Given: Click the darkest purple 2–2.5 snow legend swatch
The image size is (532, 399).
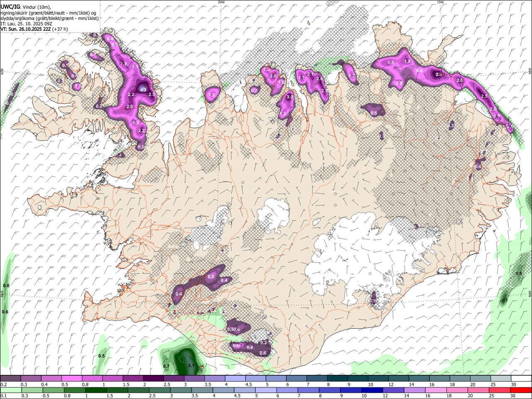Looking at the screenshot, I should 153,379.
